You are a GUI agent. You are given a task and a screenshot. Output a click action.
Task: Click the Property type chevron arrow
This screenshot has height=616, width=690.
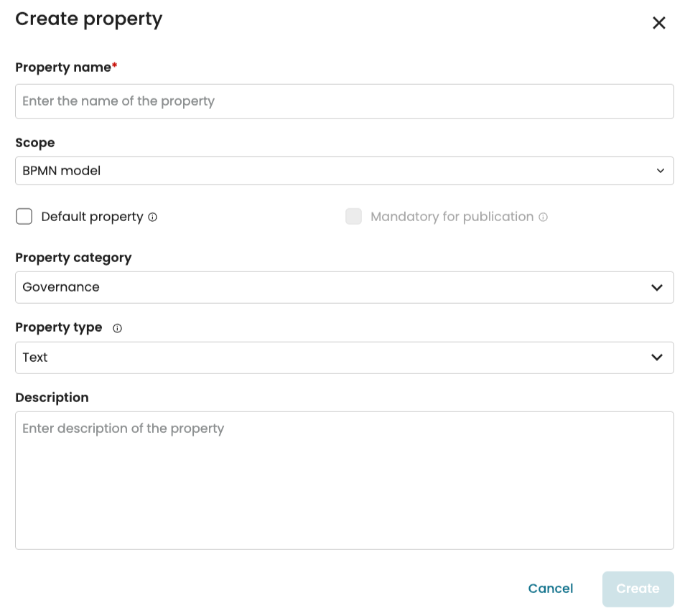(x=656, y=358)
